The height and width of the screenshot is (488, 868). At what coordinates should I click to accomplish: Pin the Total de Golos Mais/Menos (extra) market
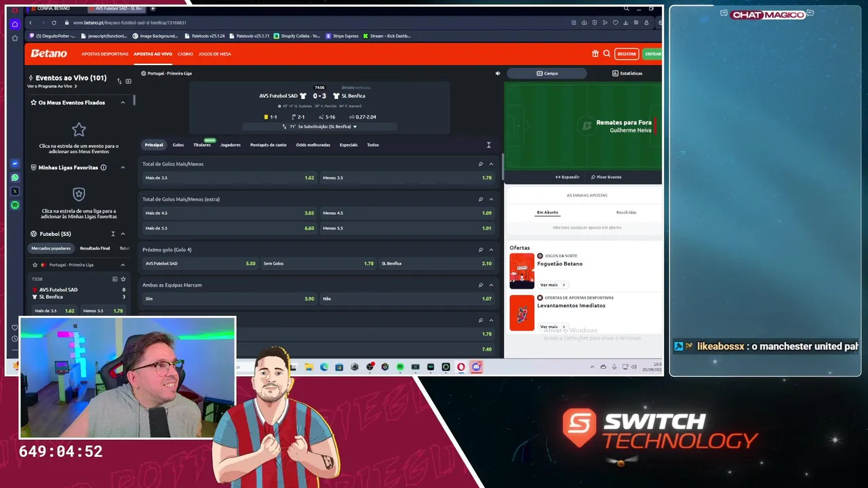coord(481,199)
